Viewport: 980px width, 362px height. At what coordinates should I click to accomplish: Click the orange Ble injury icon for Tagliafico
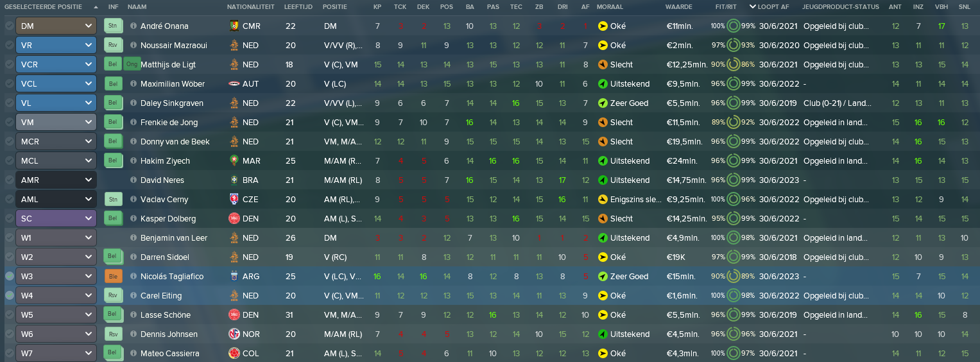click(x=113, y=277)
